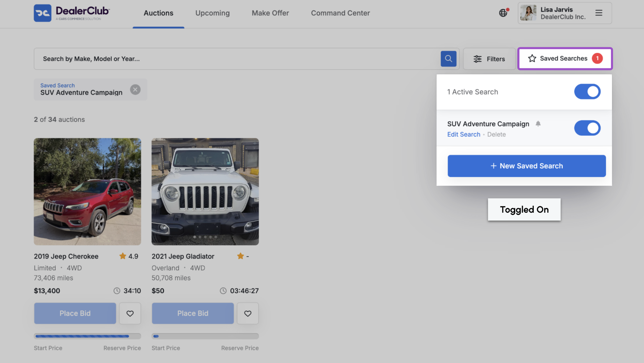
Task: Open the globe notifications icon
Action: click(x=503, y=13)
